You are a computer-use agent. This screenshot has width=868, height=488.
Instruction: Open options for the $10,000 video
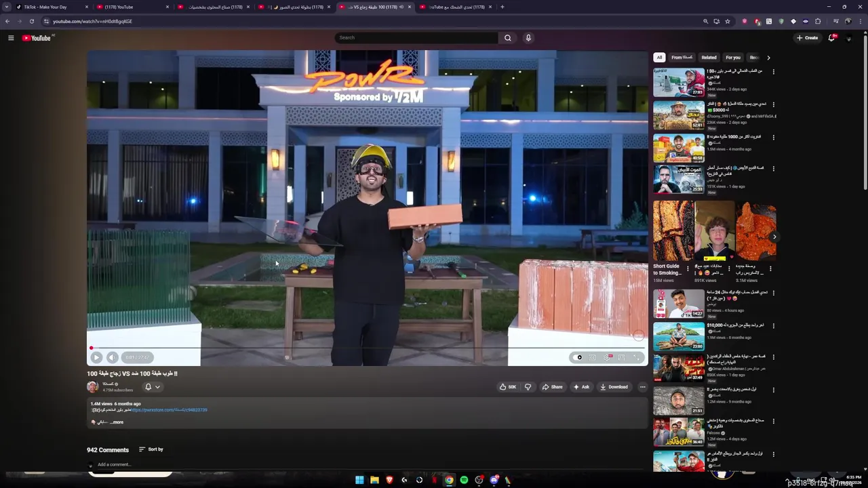(x=773, y=326)
